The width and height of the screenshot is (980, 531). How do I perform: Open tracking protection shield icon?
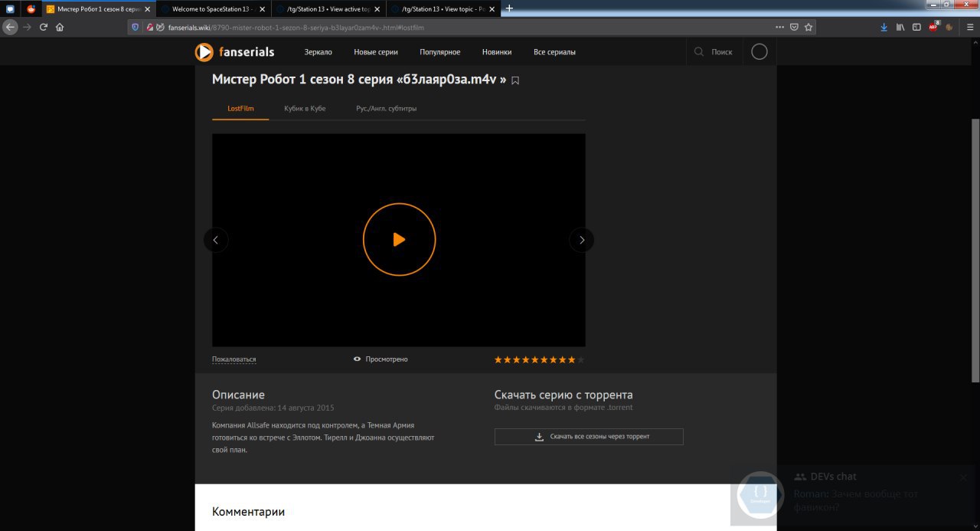pos(136,27)
